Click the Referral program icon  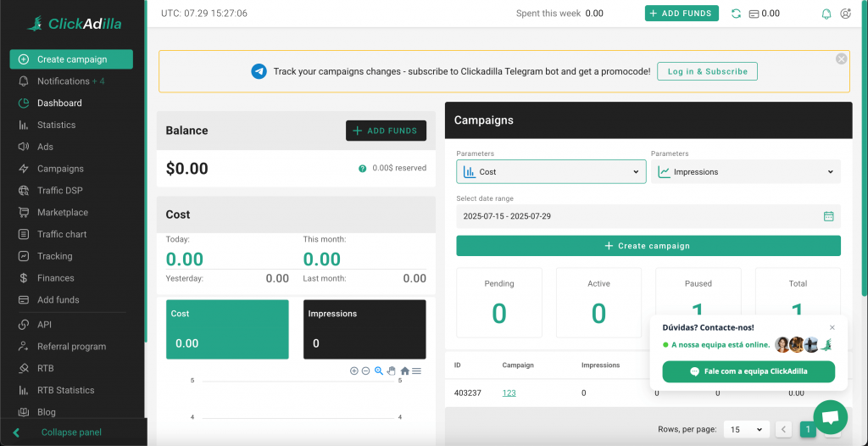(x=23, y=346)
